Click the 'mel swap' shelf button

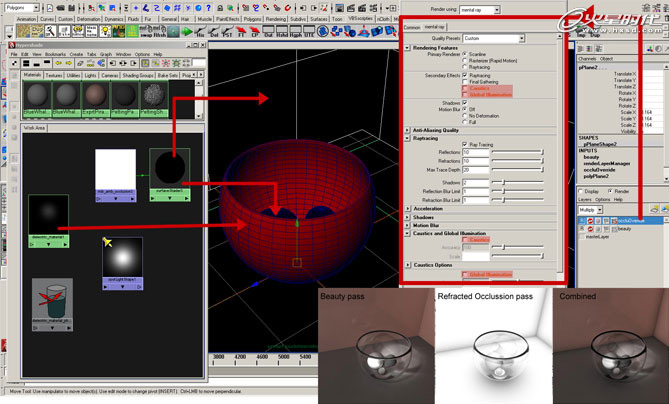point(146,32)
